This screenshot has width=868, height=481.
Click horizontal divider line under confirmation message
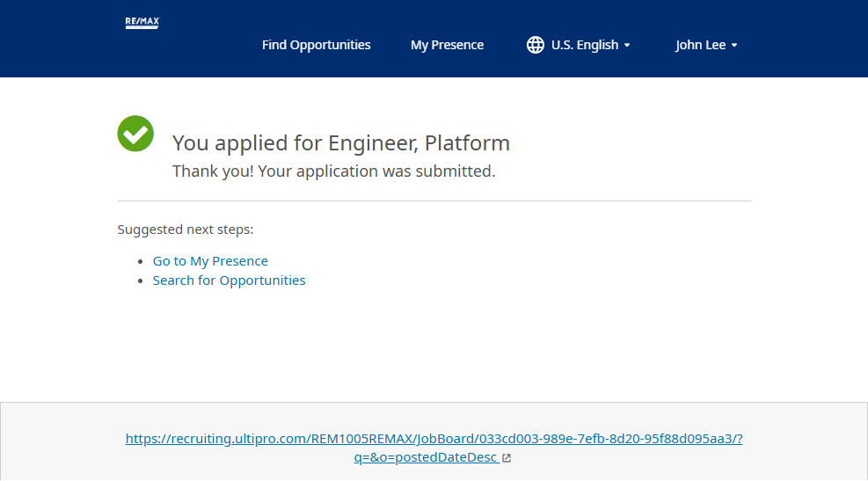pyautogui.click(x=434, y=201)
